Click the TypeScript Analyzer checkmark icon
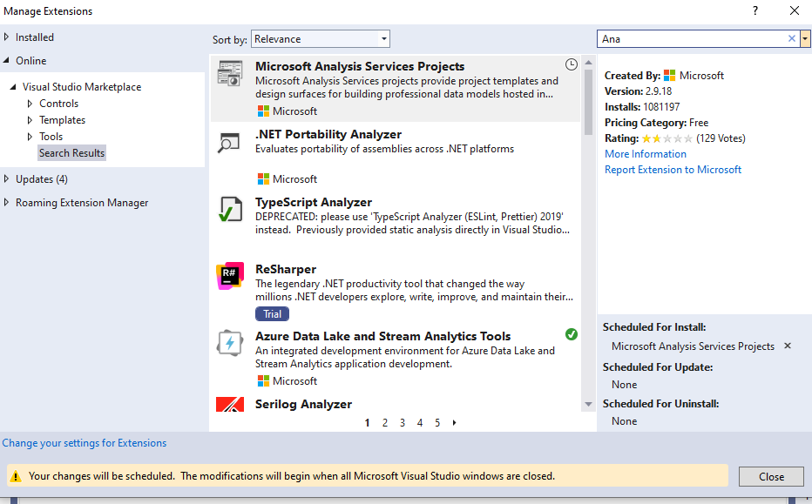 point(230,209)
